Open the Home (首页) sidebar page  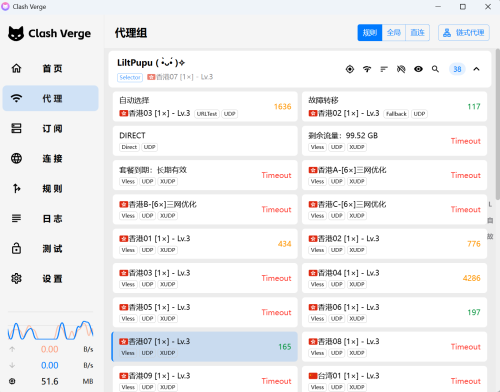pyautogui.click(x=50, y=69)
